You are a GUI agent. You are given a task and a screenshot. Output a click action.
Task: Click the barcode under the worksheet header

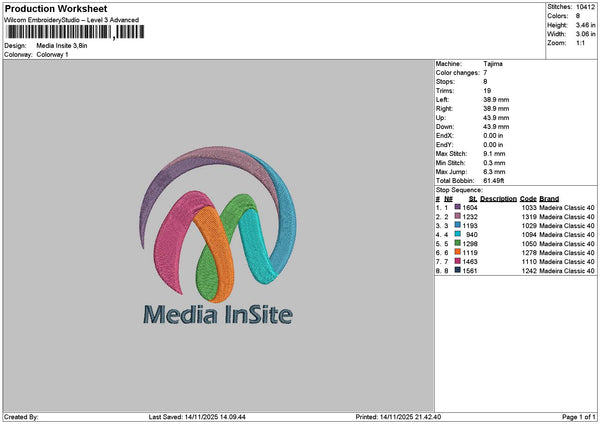pyautogui.click(x=76, y=32)
